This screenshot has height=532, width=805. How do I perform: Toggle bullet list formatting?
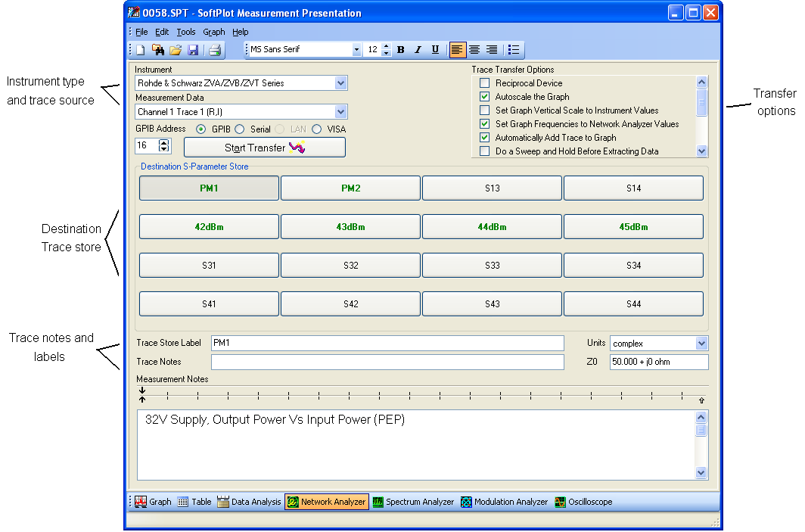click(x=514, y=50)
